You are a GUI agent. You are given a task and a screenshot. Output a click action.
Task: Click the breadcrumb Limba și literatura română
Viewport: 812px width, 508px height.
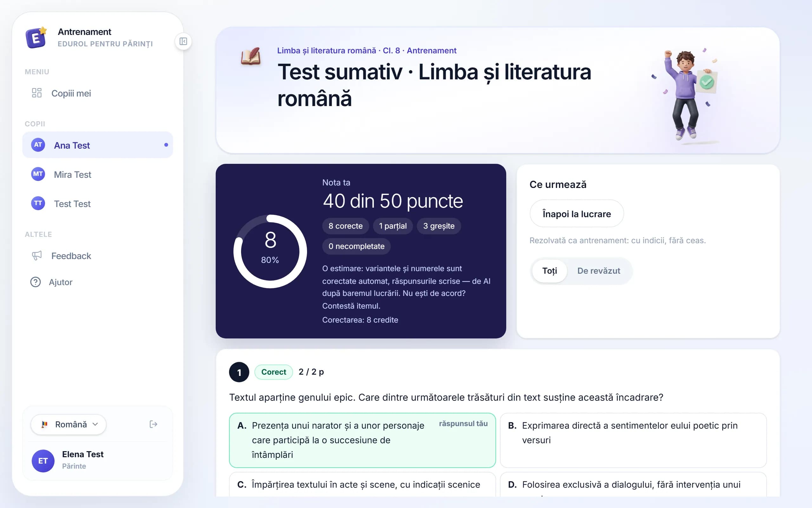(326, 50)
